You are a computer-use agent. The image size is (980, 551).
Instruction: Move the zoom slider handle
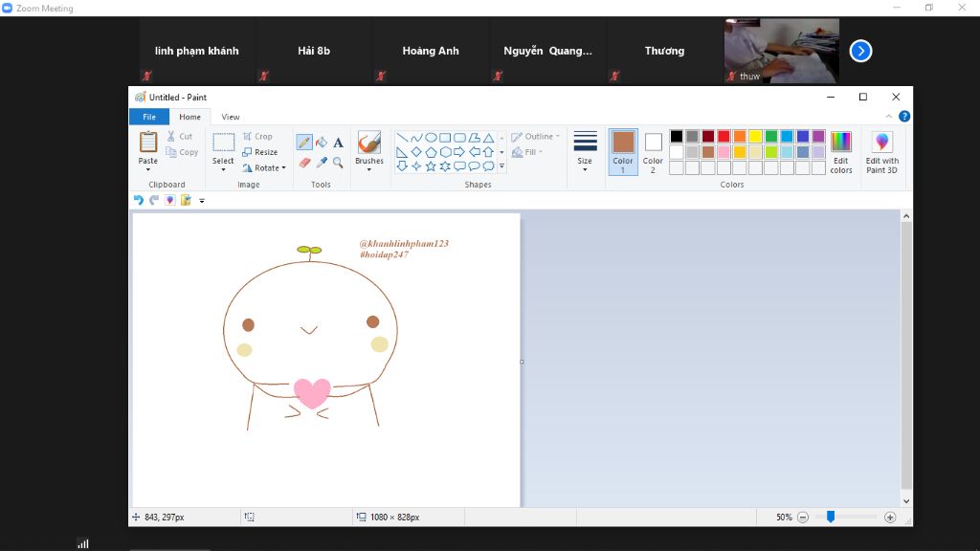(831, 517)
